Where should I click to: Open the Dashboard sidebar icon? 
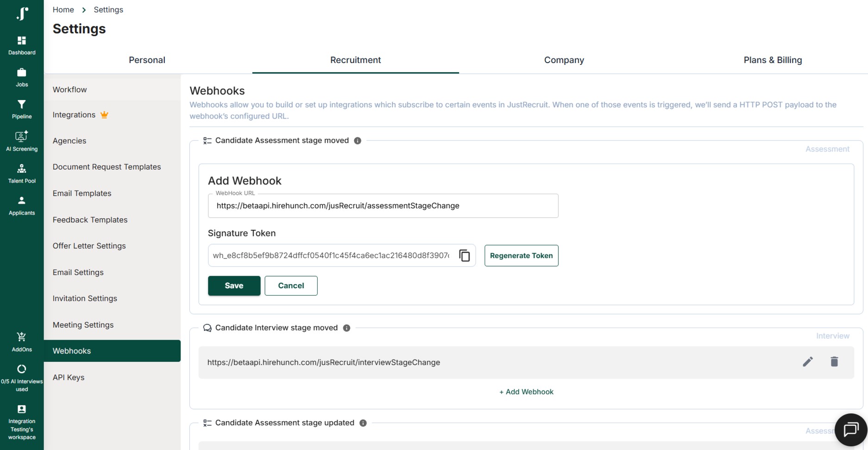22,45
